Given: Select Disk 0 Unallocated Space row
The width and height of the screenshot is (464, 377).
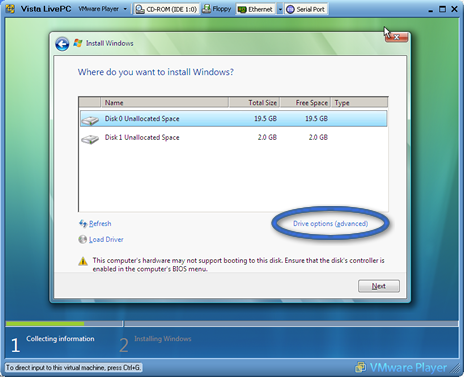Looking at the screenshot, I should click(233, 119).
